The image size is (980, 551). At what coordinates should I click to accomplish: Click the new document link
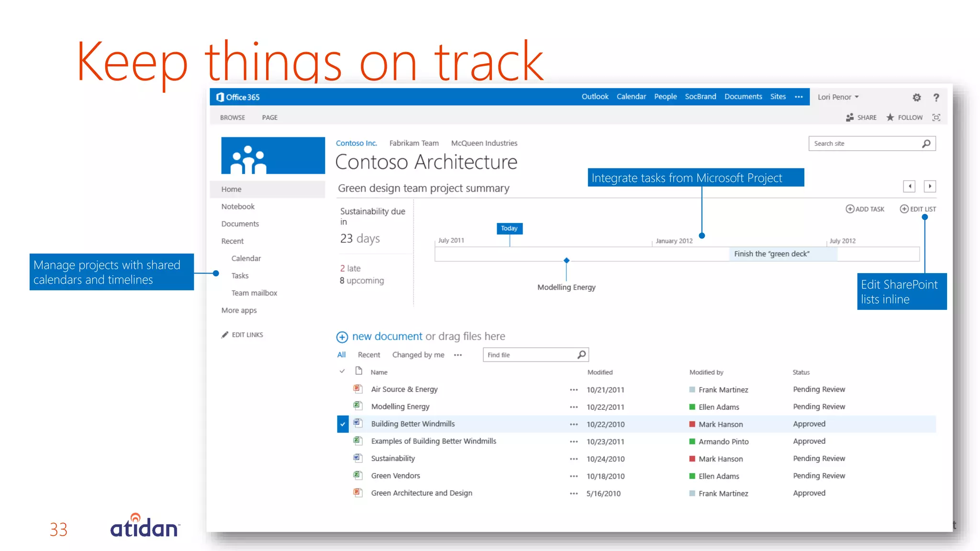(x=387, y=336)
